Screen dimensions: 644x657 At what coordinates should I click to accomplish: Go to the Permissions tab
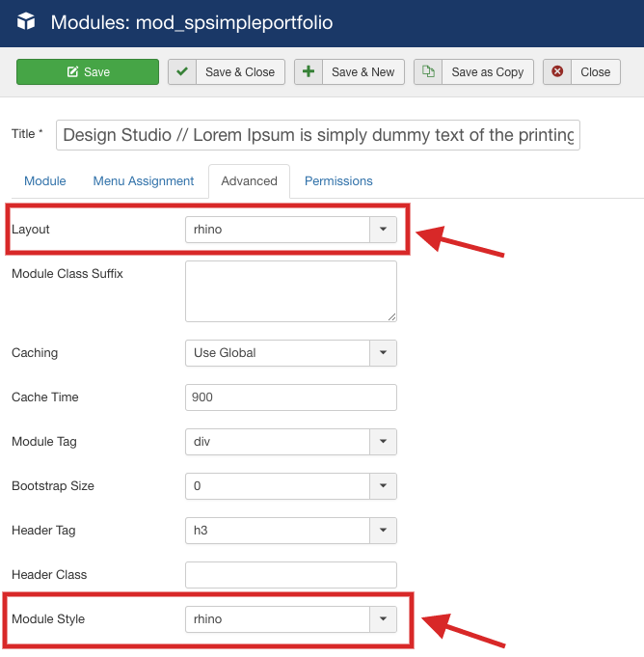pyautogui.click(x=338, y=180)
